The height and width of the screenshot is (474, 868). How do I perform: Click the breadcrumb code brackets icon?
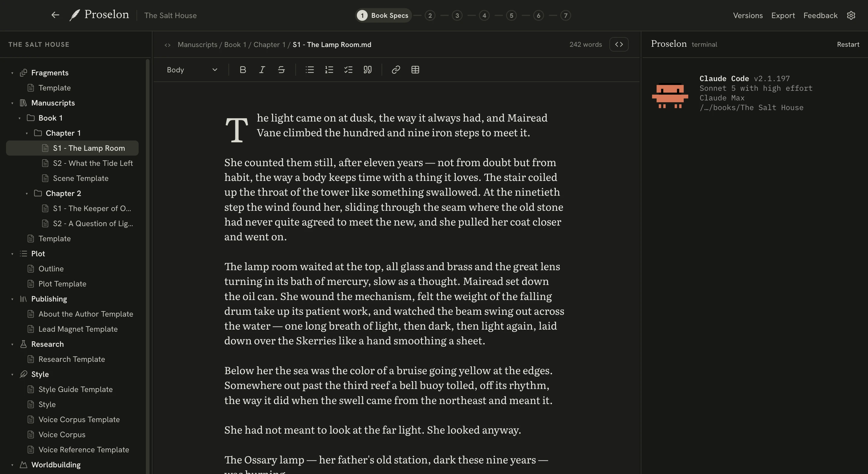(168, 45)
